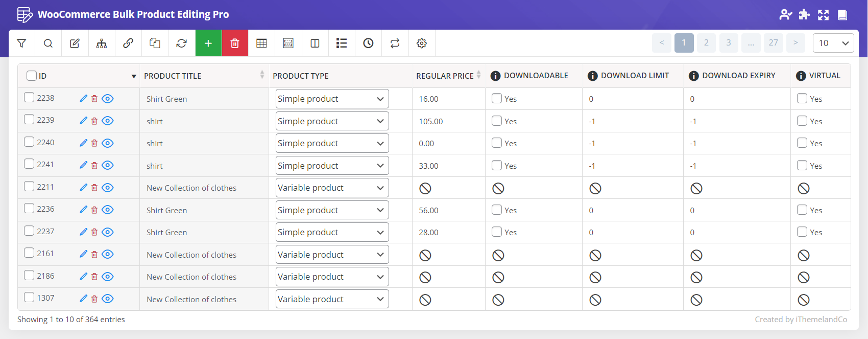Open product type dropdown for product 2238
Viewport: 868px width, 339px height.
point(332,99)
